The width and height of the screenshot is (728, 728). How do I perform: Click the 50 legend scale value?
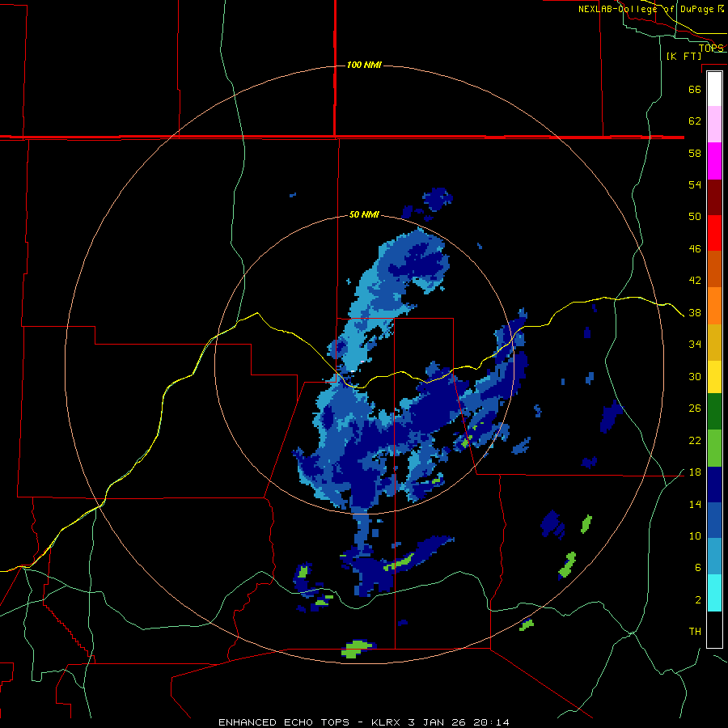[x=695, y=217]
